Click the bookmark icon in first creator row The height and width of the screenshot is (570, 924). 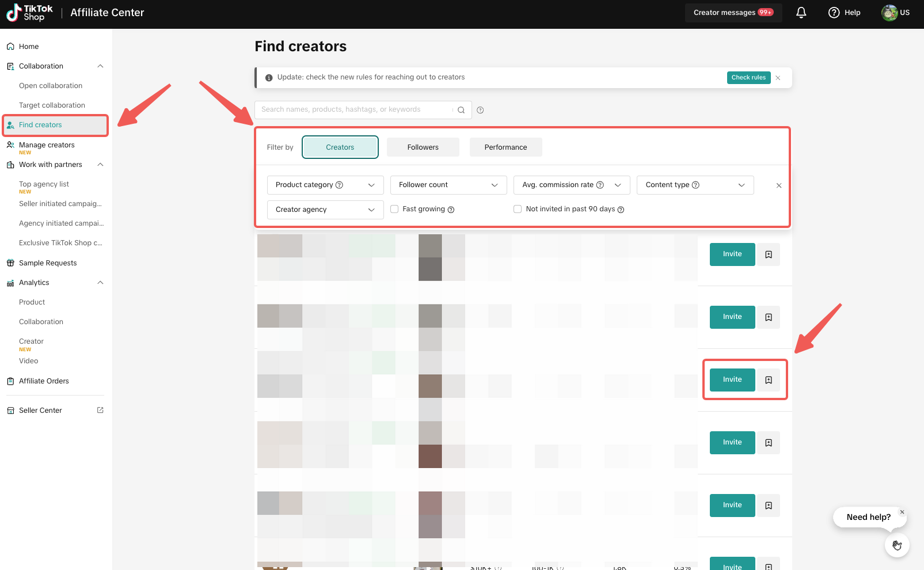[769, 254]
